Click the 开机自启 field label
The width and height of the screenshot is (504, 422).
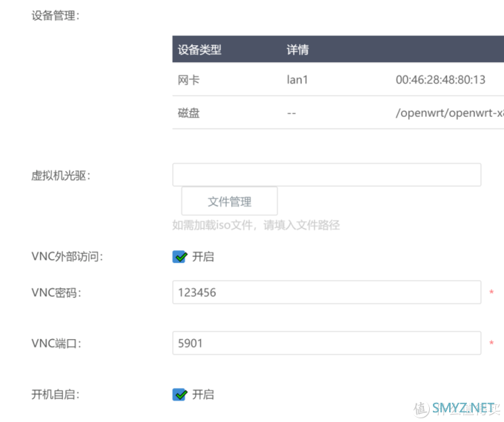(56, 395)
